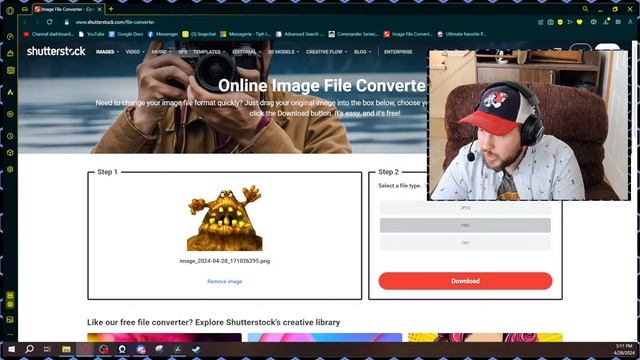Click the sidebar three-dots more button
Viewport: 640px width, 360px height.
10,335
